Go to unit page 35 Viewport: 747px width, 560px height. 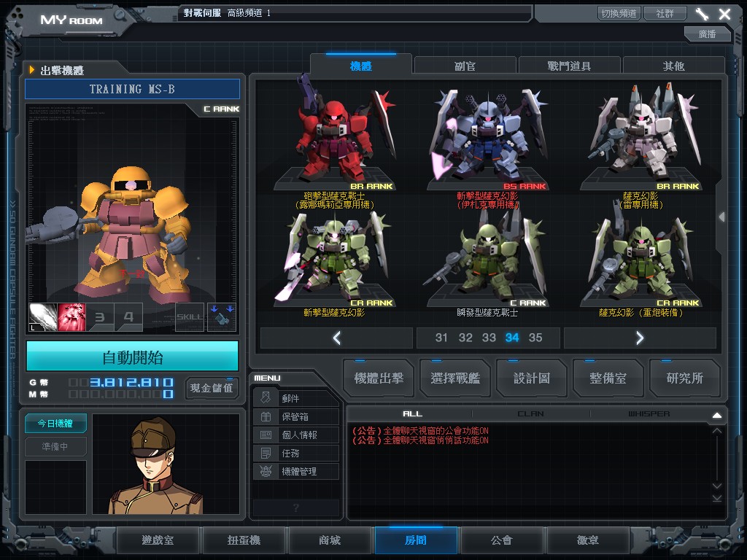535,338
